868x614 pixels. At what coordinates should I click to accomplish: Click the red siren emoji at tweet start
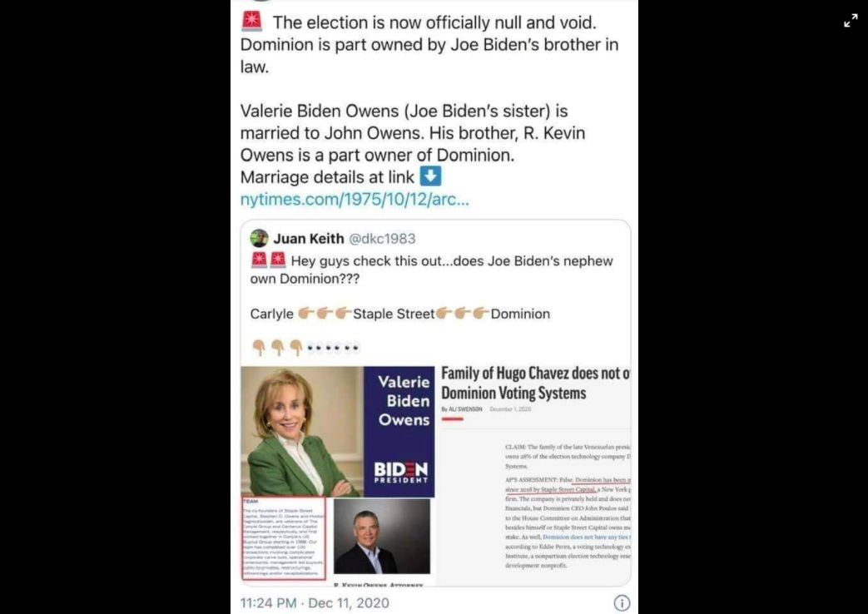[252, 21]
